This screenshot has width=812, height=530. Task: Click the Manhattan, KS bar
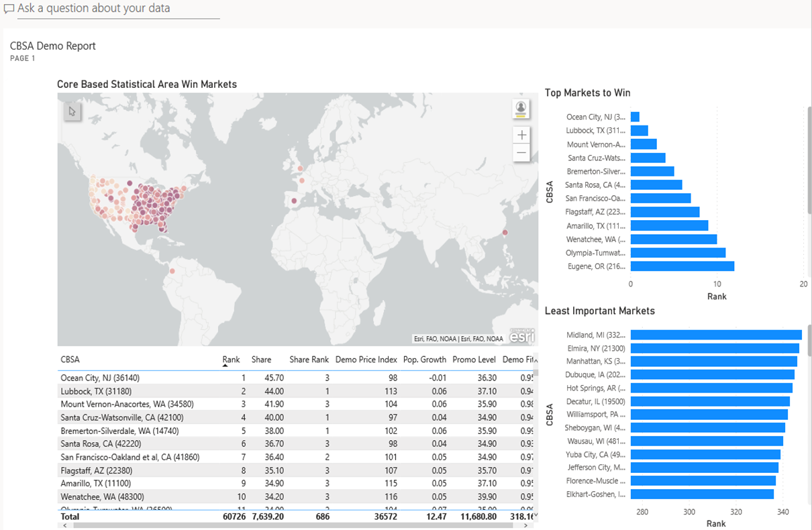coord(714,362)
